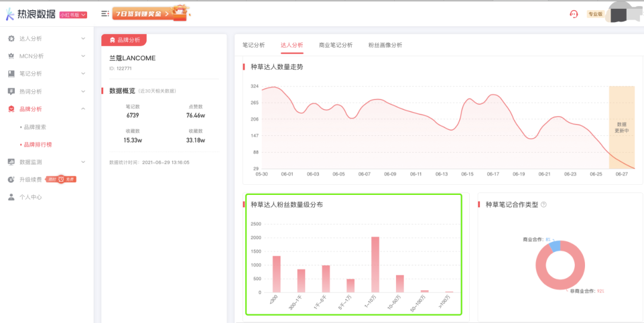
Task: Click the 品牌分析 sidebar icon
Action: [x=11, y=109]
